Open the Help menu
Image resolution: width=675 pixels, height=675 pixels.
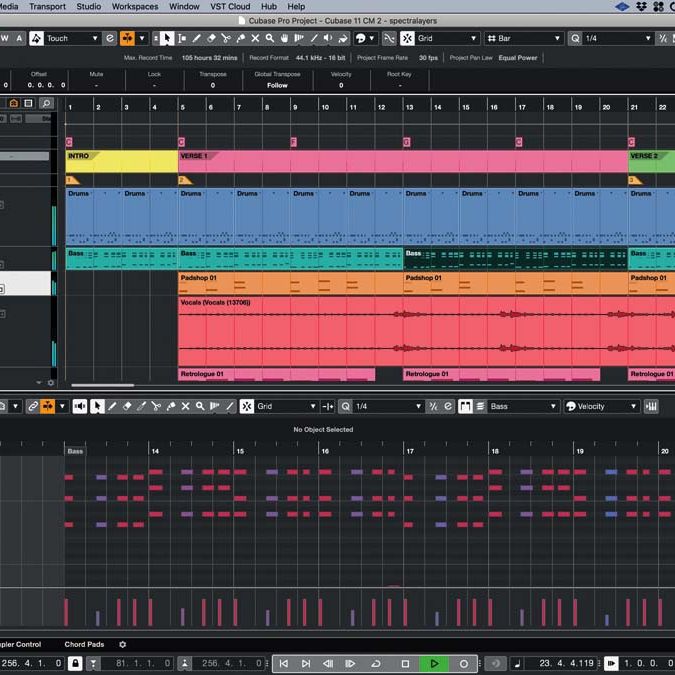point(296,6)
